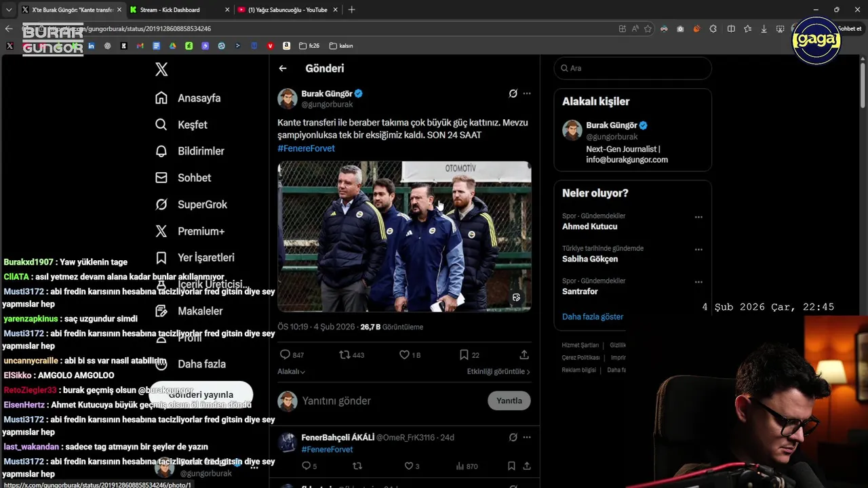The height and width of the screenshot is (488, 868).
Task: Open options for Sabiha Gökçen trend
Action: (x=698, y=250)
